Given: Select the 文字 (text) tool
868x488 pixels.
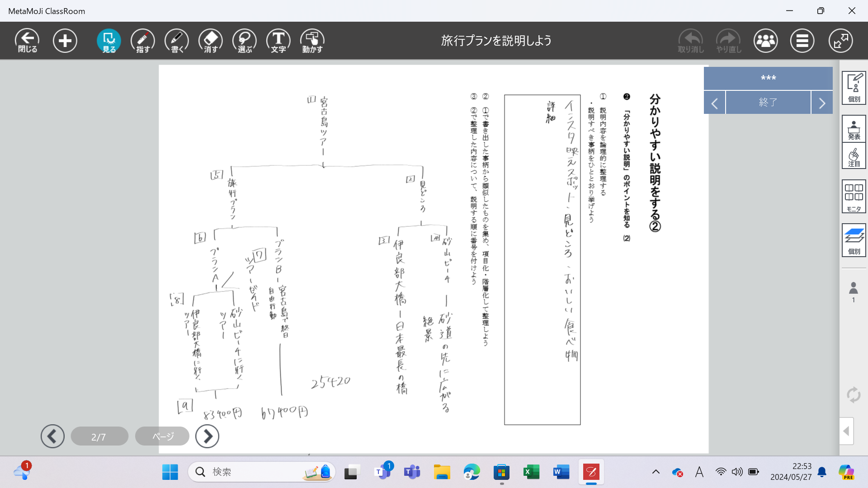Looking at the screenshot, I should [278, 41].
